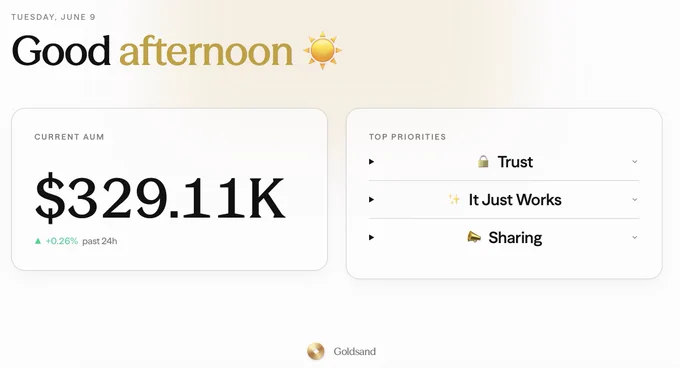Open the Trust row chevron dropdown
This screenshot has height=368, width=680.
(x=634, y=162)
